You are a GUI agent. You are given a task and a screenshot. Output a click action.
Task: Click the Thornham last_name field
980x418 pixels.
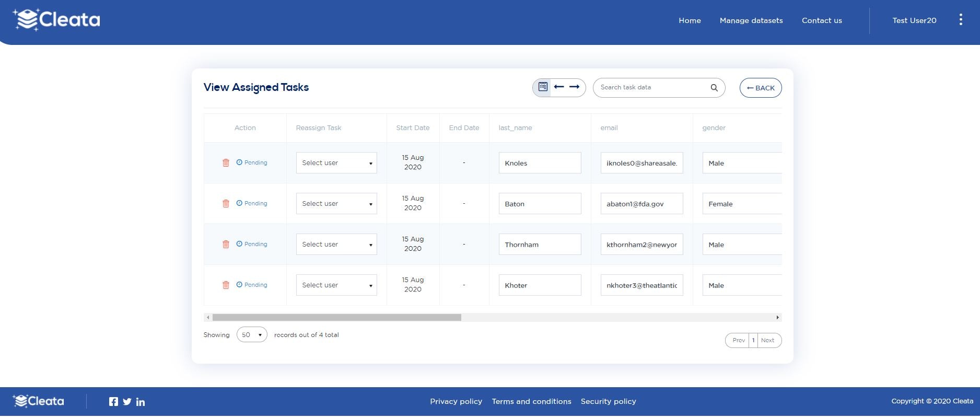(540, 245)
